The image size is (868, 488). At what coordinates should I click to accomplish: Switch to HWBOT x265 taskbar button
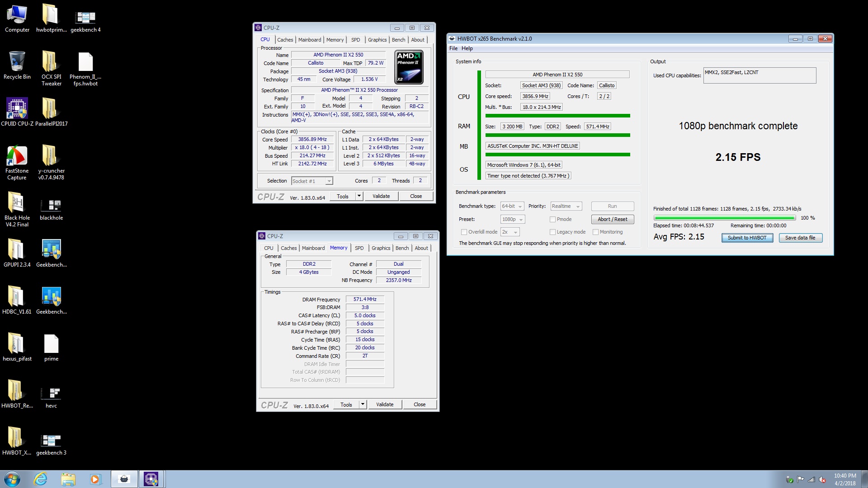coord(124,479)
